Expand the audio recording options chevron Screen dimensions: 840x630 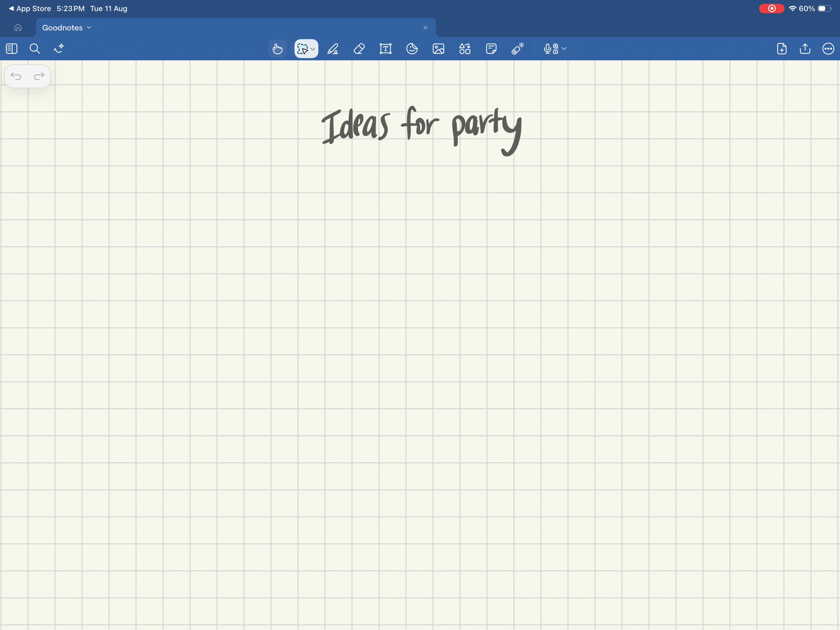coord(564,49)
